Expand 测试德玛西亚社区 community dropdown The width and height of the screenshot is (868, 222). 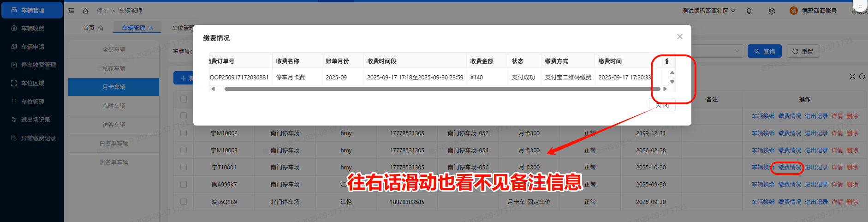[x=708, y=11]
